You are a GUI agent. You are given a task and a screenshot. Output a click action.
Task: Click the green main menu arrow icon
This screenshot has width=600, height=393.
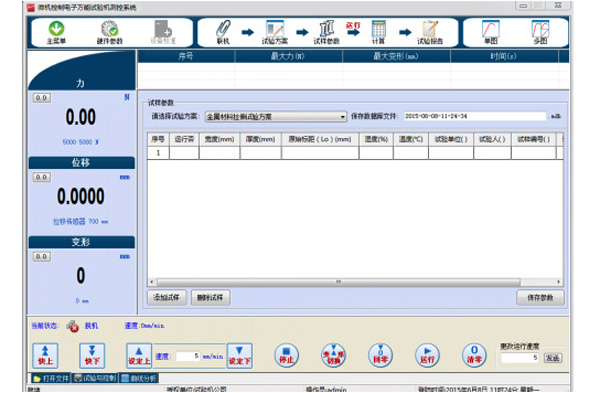(56, 29)
